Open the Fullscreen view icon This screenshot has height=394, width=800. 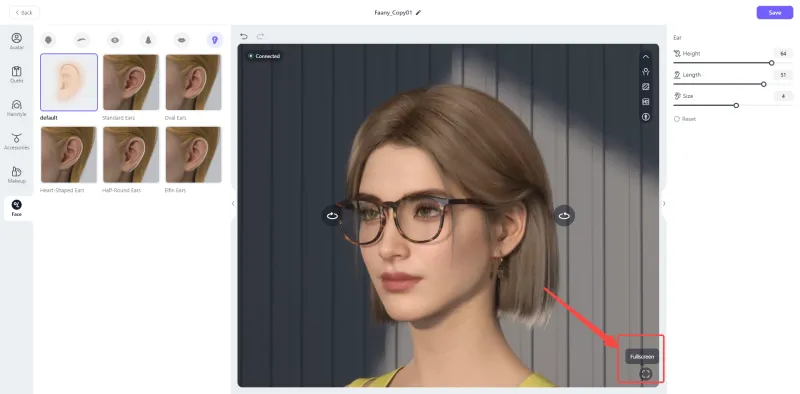(x=645, y=374)
